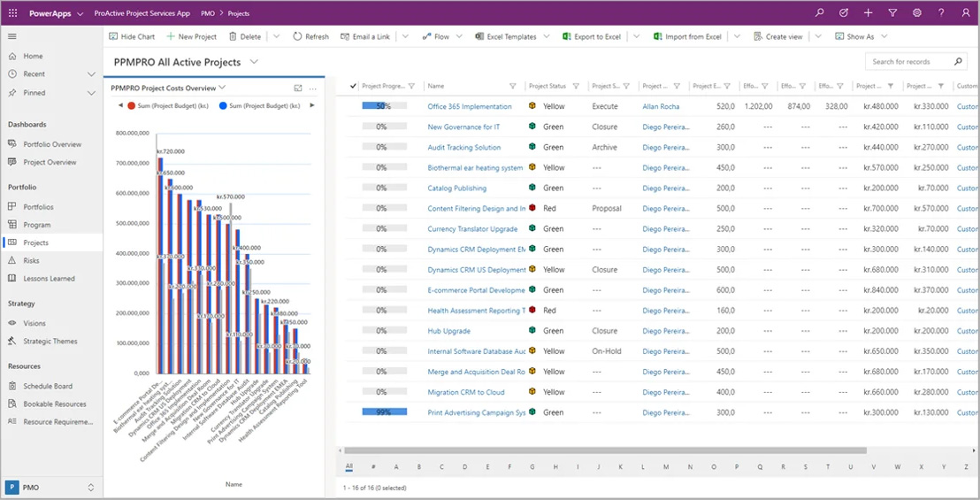This screenshot has width=980, height=500.
Task: Click Email a Link command
Action: pos(365,37)
